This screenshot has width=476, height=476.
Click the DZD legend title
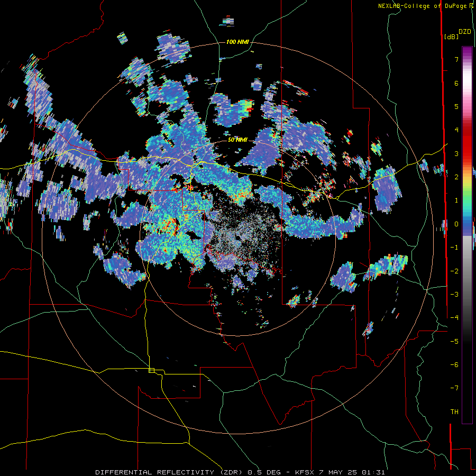click(x=465, y=32)
